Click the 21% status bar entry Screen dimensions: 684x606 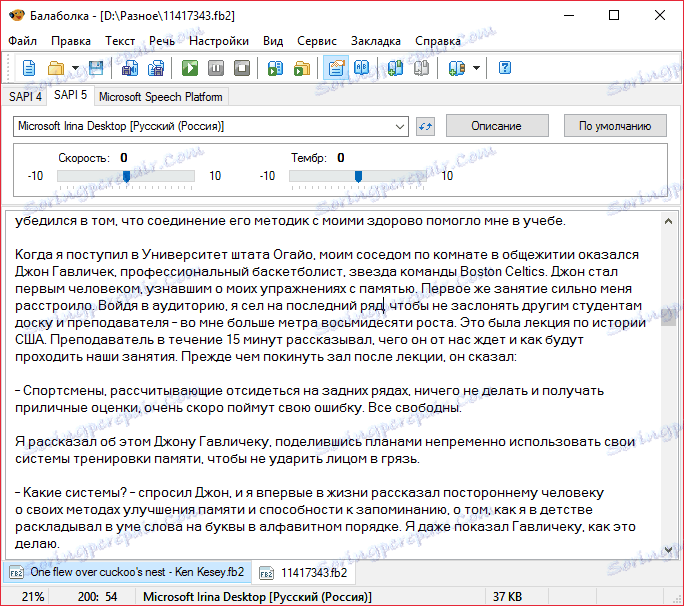pyautogui.click(x=33, y=596)
